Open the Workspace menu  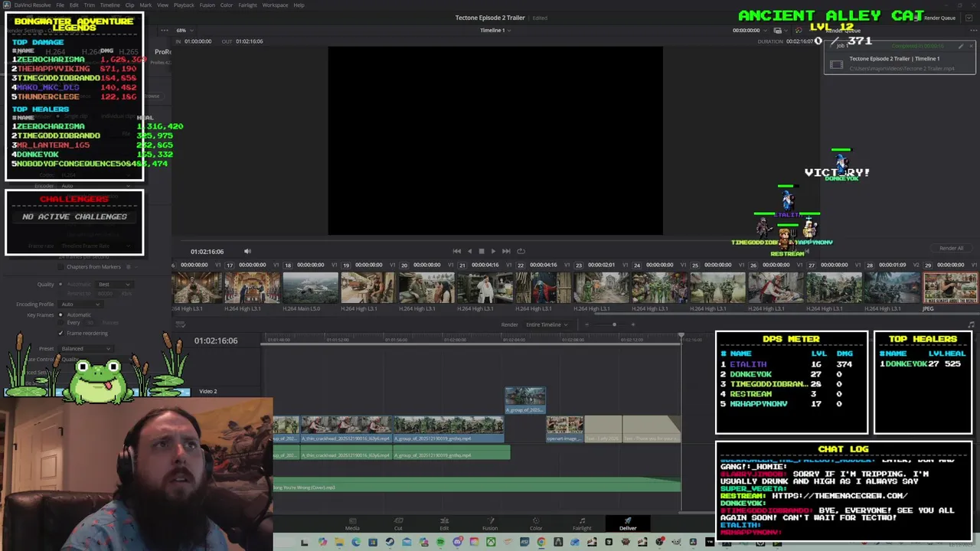276,5
